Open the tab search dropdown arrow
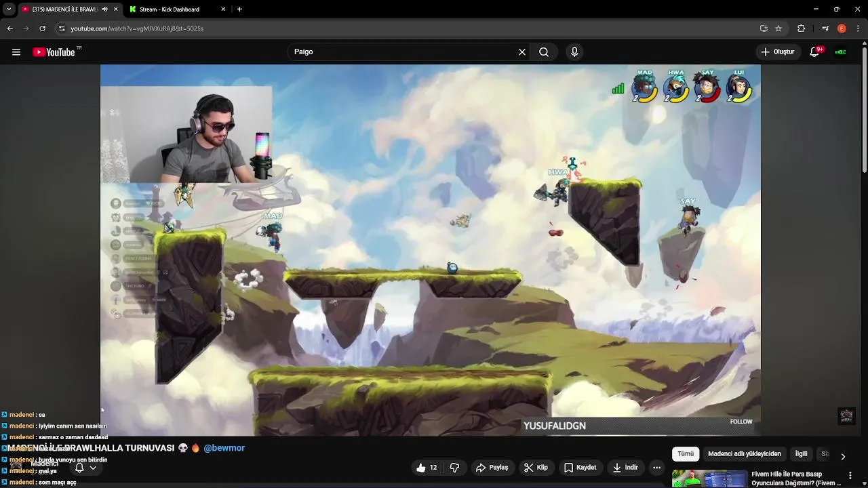The height and width of the screenshot is (488, 868). tap(9, 9)
